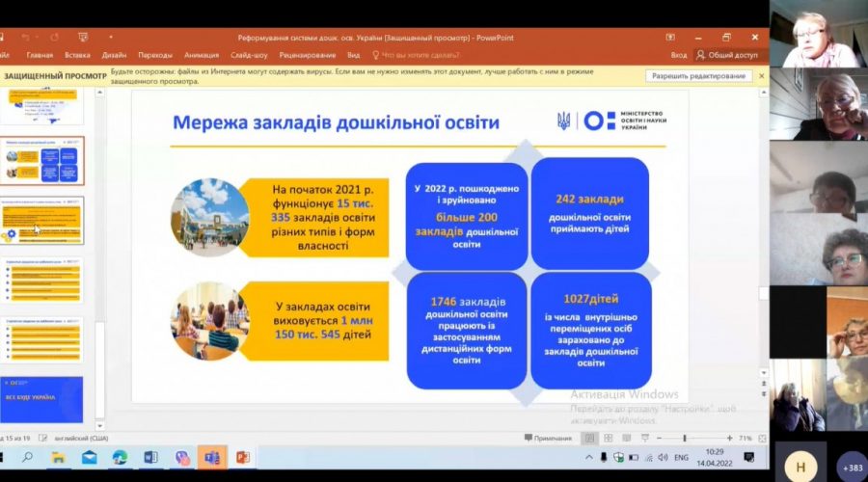Open Mail app from taskbar
The image size is (868, 482).
click(x=89, y=458)
